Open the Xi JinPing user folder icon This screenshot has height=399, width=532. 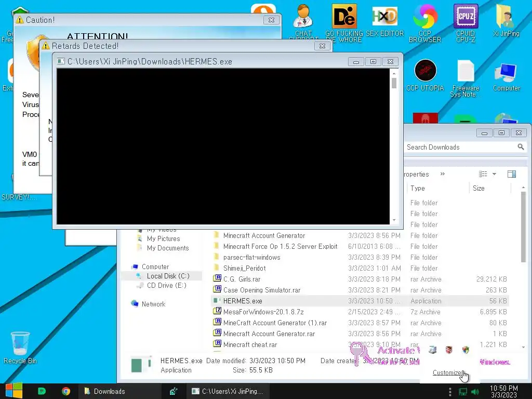(506, 20)
